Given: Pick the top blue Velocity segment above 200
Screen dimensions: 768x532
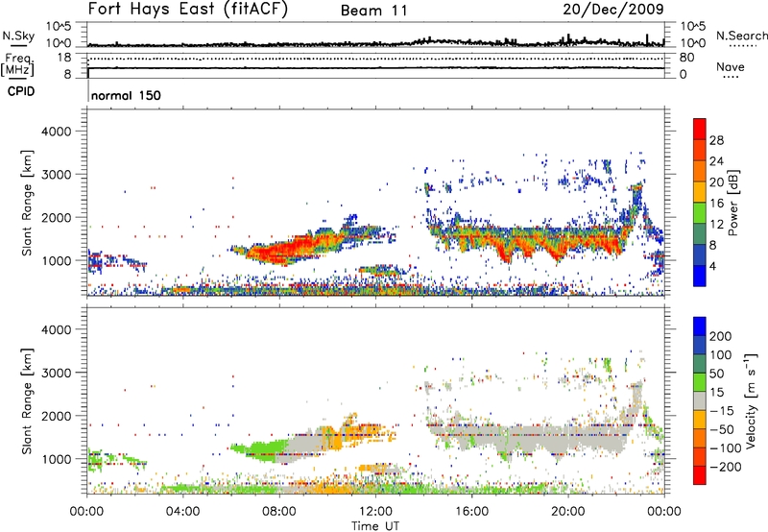Looking at the screenshot, I should pyautogui.click(x=700, y=326).
